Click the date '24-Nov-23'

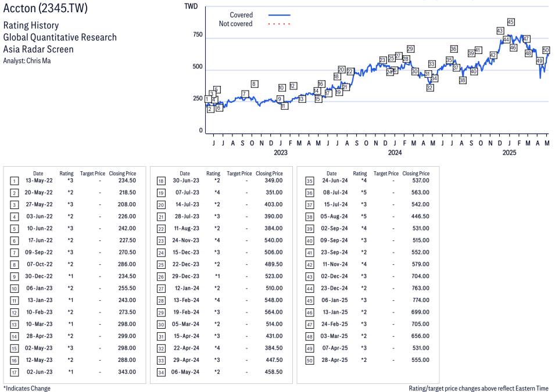185,240
